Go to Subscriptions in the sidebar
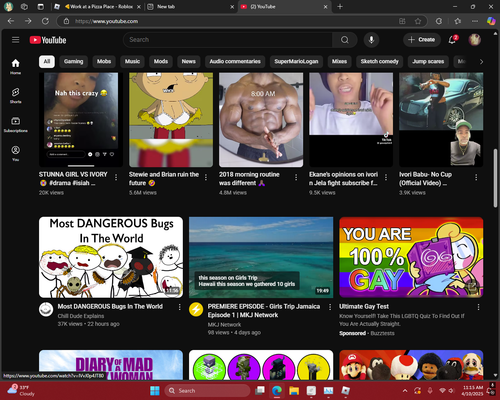This screenshot has width=500, height=400. (x=15, y=125)
